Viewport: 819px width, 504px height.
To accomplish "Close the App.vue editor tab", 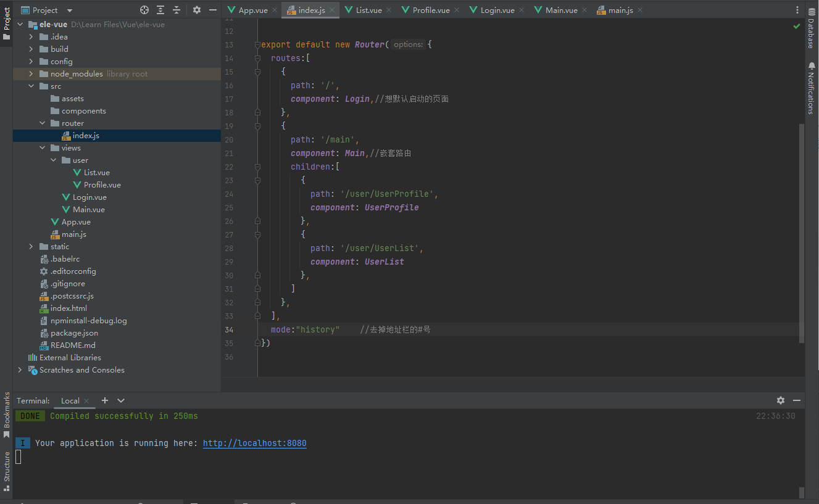I will pos(275,10).
